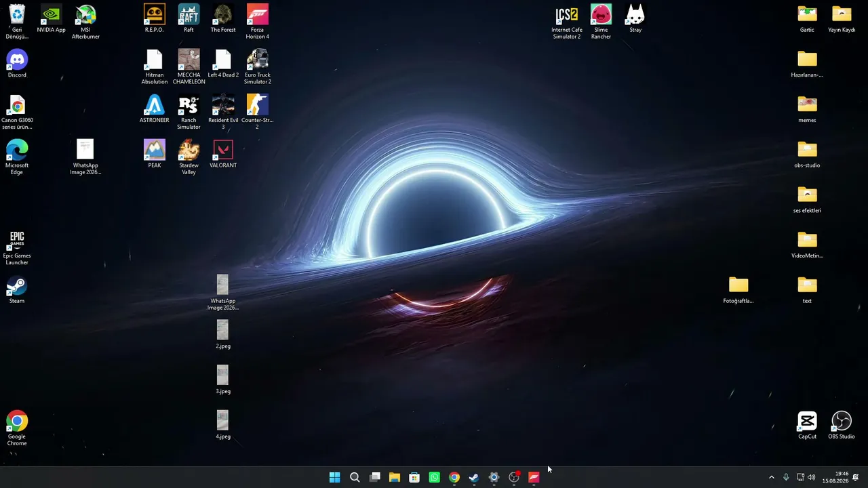Select the WhatsApp Image file beside Microsoft Edge
This screenshot has height=488, width=868.
click(x=85, y=157)
